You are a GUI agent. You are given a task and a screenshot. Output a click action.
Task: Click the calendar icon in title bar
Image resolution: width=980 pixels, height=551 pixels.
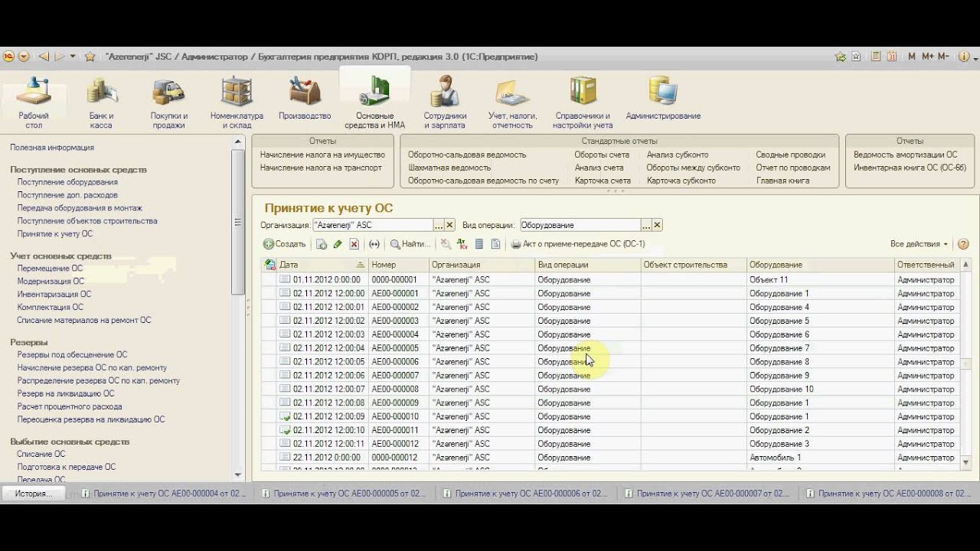tap(890, 57)
